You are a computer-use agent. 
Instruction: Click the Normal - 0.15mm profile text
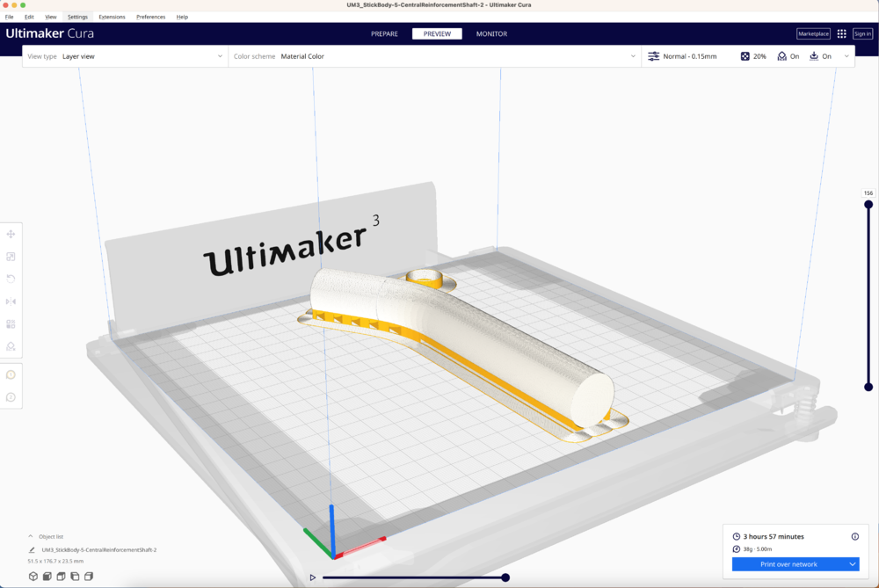pos(689,56)
